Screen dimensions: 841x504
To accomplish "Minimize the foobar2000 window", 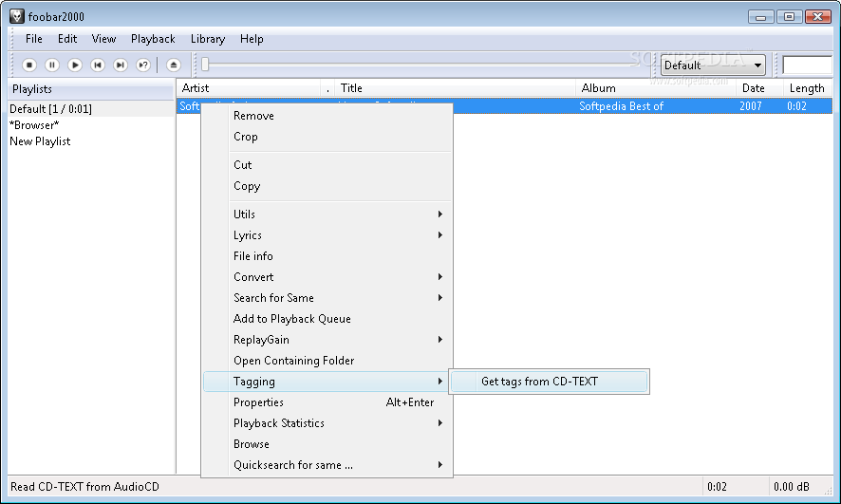I will (760, 17).
